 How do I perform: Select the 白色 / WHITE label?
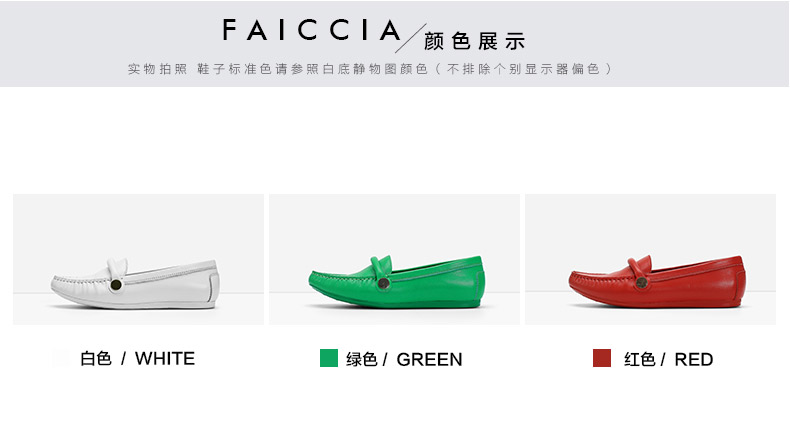coord(137,359)
